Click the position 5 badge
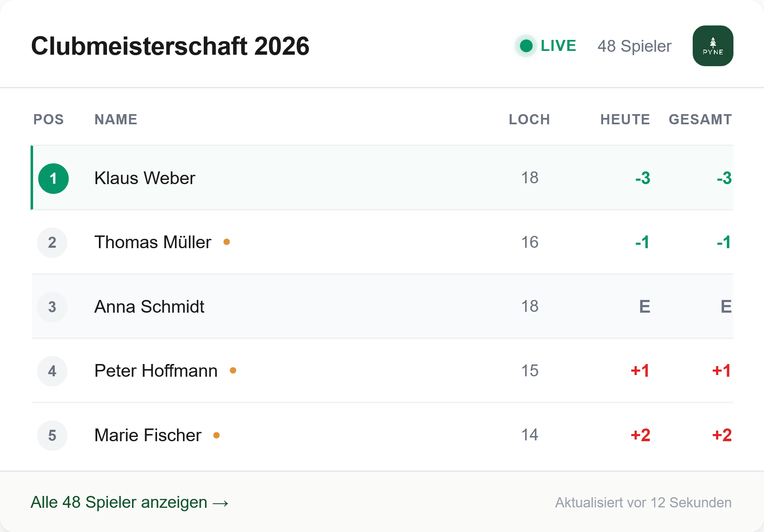 pyautogui.click(x=52, y=435)
